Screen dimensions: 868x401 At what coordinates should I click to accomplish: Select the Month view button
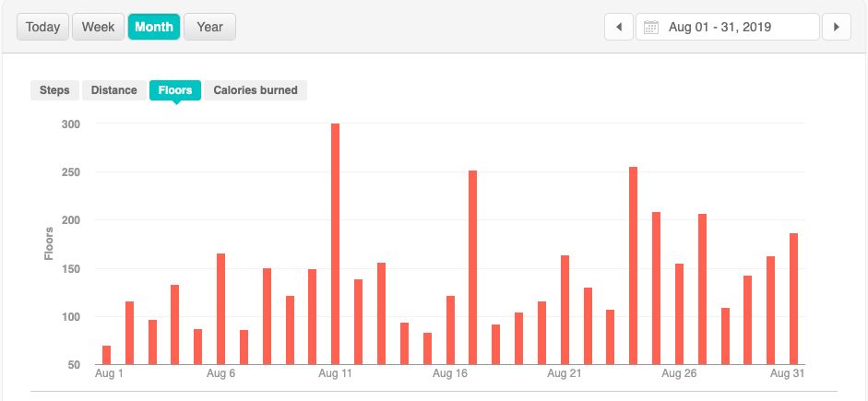[x=154, y=27]
